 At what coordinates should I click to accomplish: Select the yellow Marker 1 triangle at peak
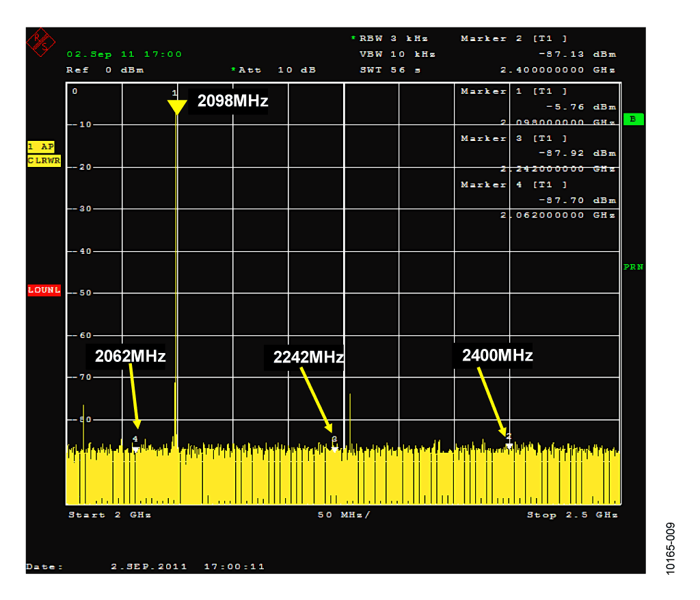pyautogui.click(x=177, y=107)
